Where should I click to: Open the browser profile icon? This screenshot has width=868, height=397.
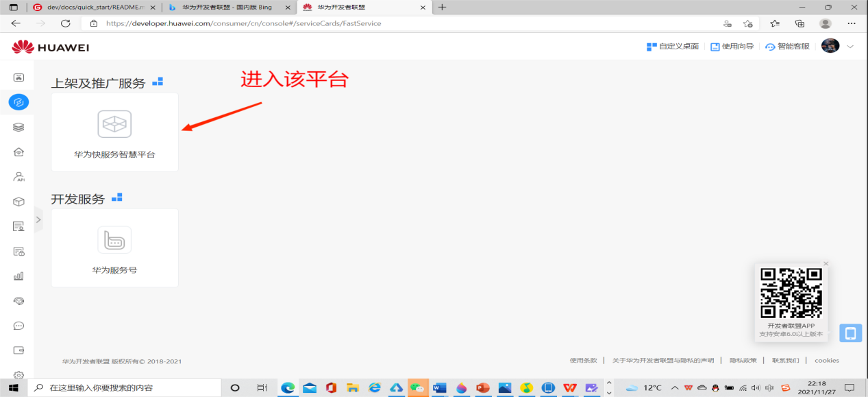pyautogui.click(x=825, y=23)
